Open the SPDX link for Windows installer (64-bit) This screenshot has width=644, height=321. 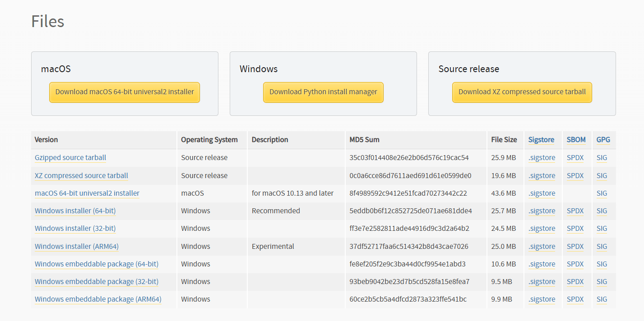point(575,211)
